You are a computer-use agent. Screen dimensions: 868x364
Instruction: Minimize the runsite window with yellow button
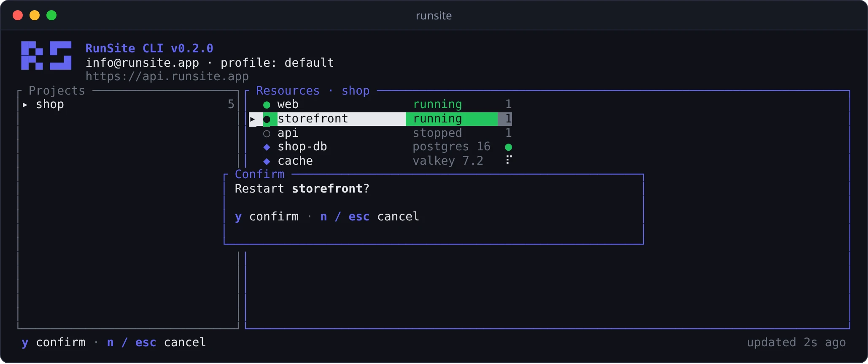tap(35, 16)
